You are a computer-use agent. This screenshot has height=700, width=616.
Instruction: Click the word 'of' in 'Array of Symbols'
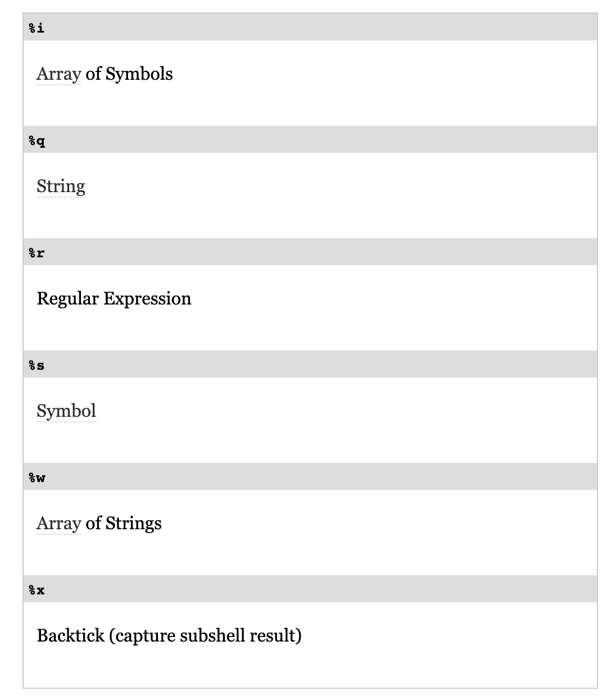[x=93, y=74]
